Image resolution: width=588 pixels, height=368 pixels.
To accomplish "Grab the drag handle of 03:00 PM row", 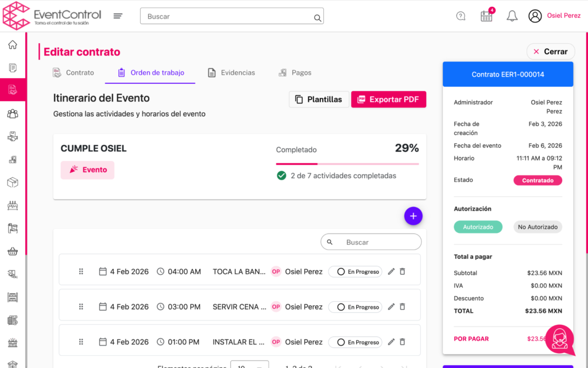I will coord(81,306).
